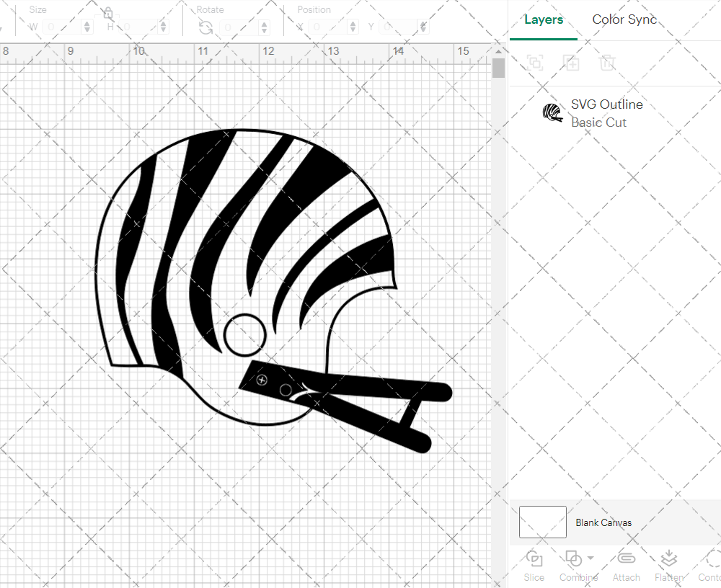Screen dimensions: 721x588
Task: Select the SVG Outline layer
Action: [606, 113]
